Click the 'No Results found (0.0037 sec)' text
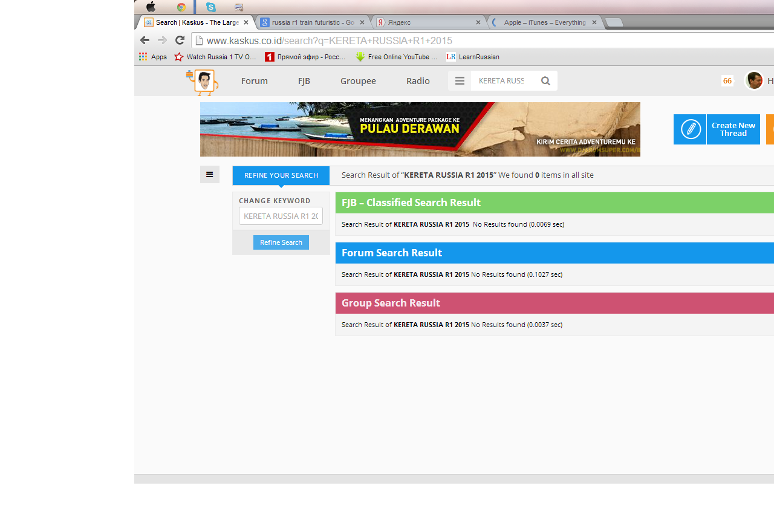This screenshot has height=532, width=774. [516, 325]
